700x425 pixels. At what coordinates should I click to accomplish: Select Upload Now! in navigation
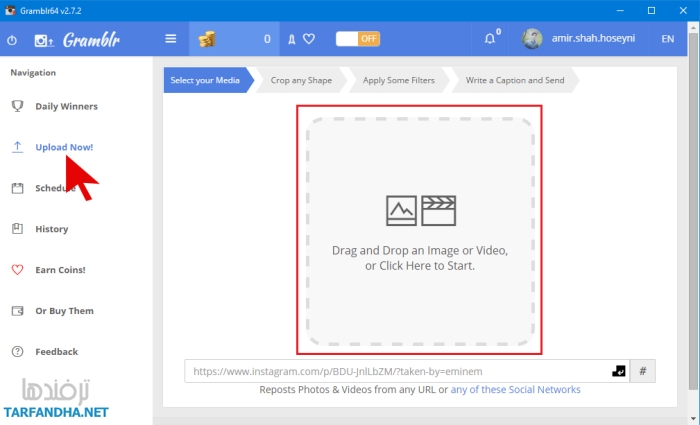[x=64, y=147]
